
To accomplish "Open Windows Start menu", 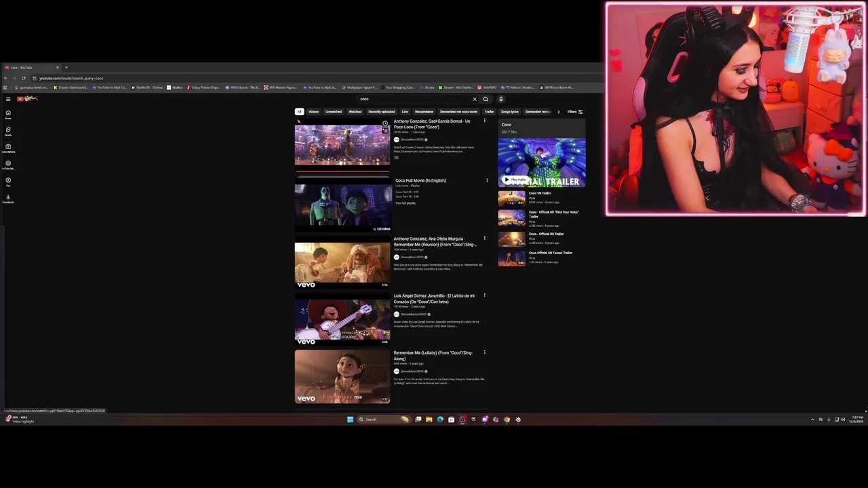I will [x=350, y=420].
